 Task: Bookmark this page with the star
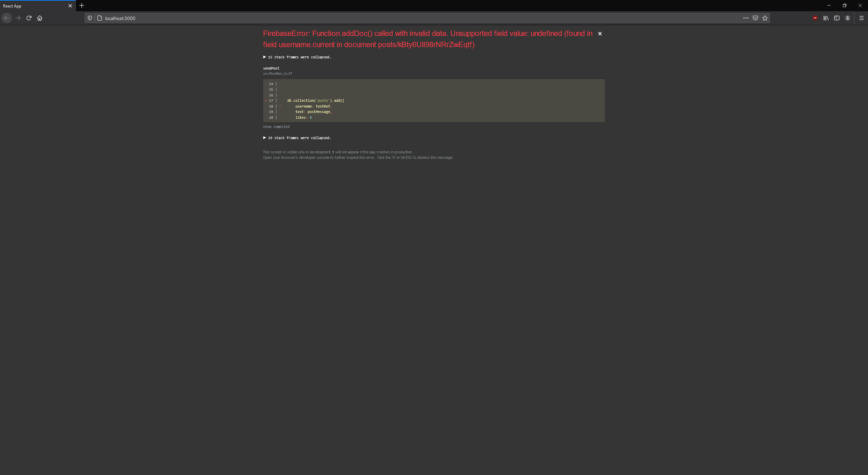tap(765, 18)
